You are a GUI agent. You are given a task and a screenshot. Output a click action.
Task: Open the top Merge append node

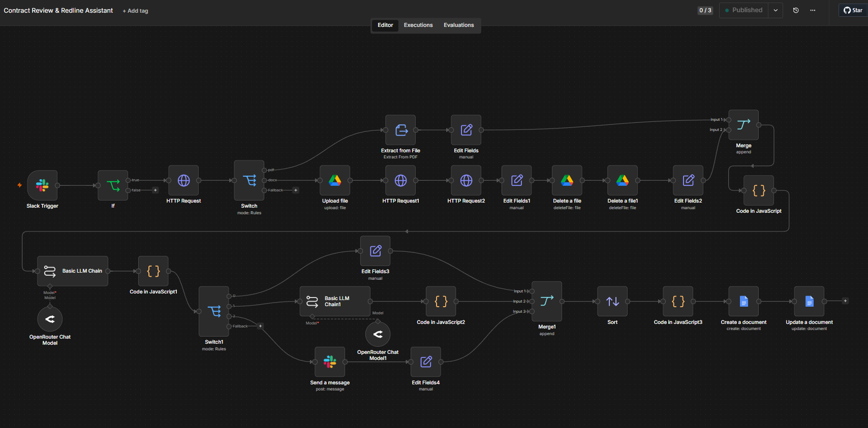tap(743, 125)
